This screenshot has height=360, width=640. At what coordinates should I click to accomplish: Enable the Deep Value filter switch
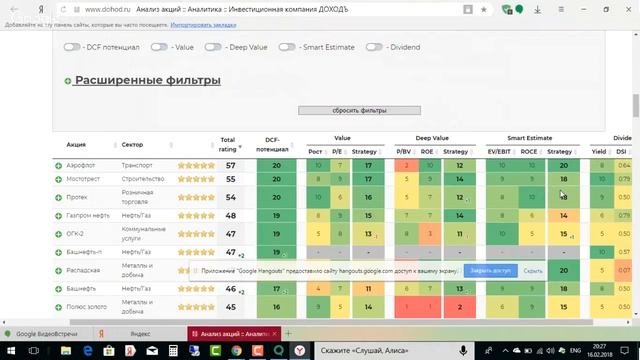coord(213,47)
